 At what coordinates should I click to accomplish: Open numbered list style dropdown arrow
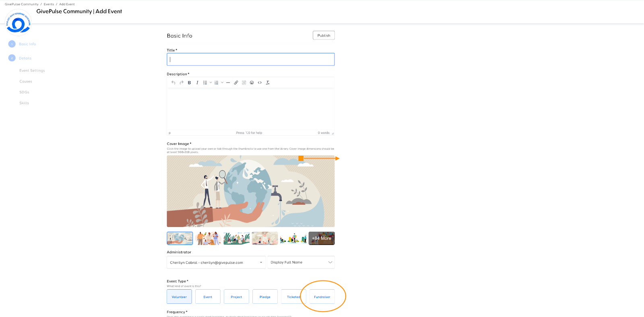pyautogui.click(x=222, y=82)
